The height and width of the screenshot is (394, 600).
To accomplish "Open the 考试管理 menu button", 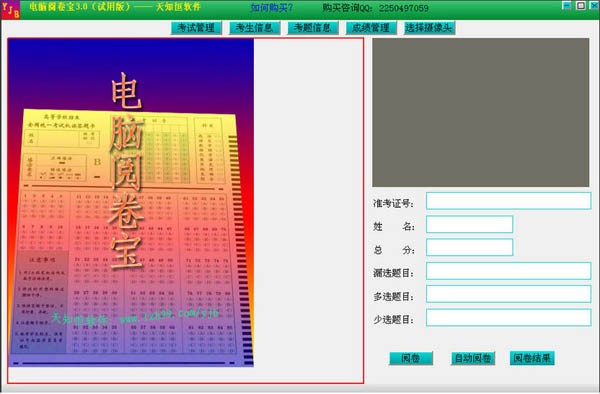I will [196, 28].
